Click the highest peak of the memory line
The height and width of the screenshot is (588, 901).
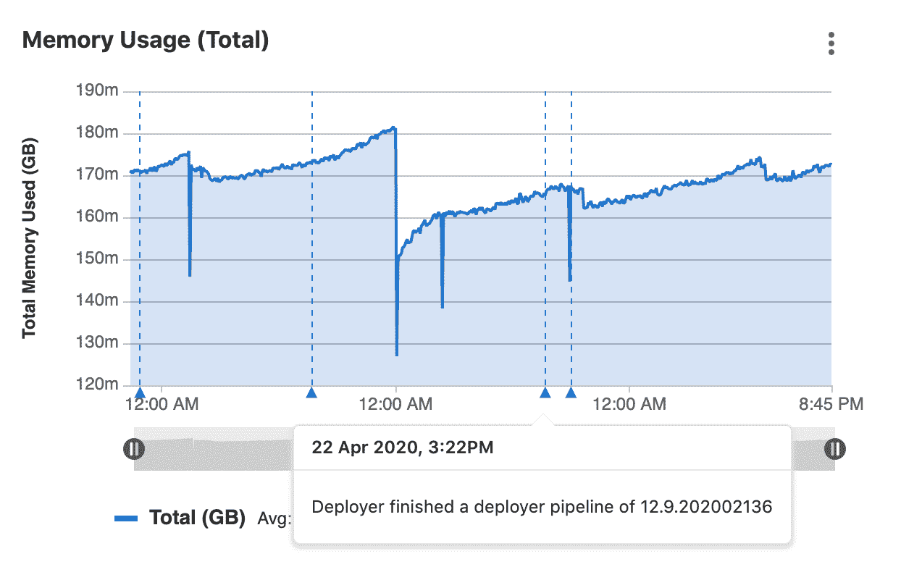coord(393,128)
